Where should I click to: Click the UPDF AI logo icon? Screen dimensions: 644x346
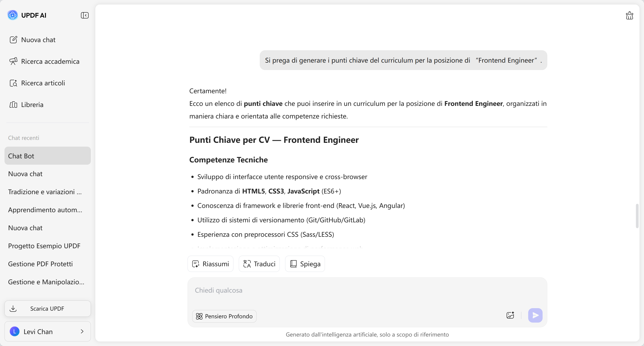(x=13, y=15)
